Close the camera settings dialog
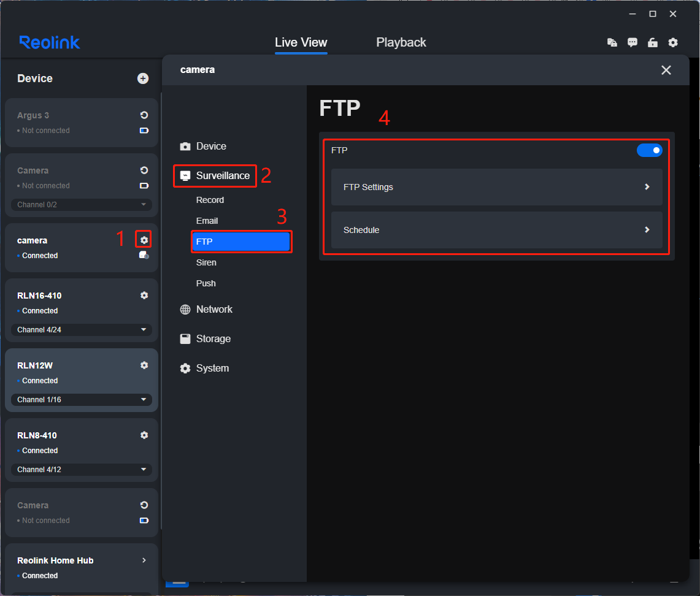The image size is (700, 596). coord(666,70)
